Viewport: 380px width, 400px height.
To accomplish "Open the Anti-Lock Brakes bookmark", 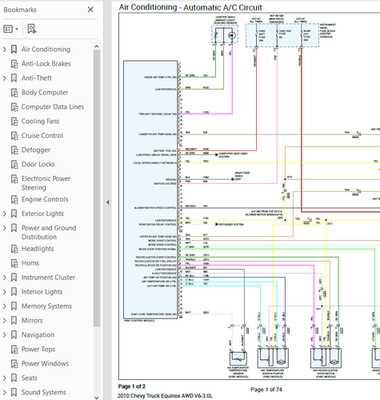I will [46, 64].
